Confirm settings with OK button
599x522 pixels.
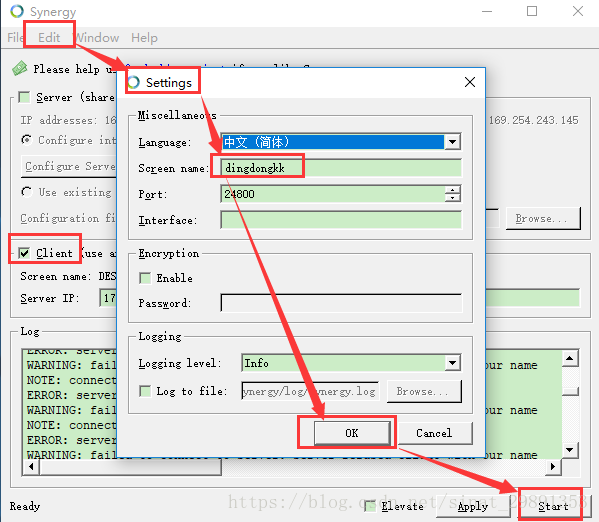point(352,433)
